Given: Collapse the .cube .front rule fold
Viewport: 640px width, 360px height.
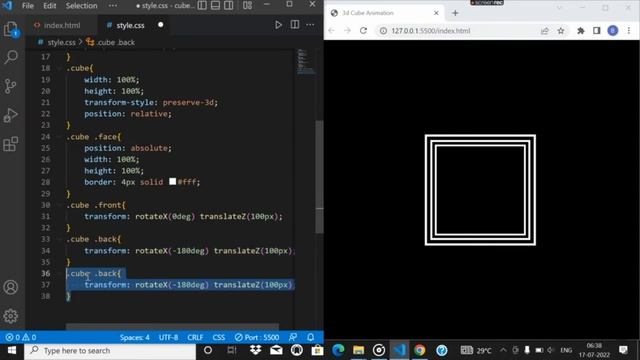Looking at the screenshot, I should [60, 205].
